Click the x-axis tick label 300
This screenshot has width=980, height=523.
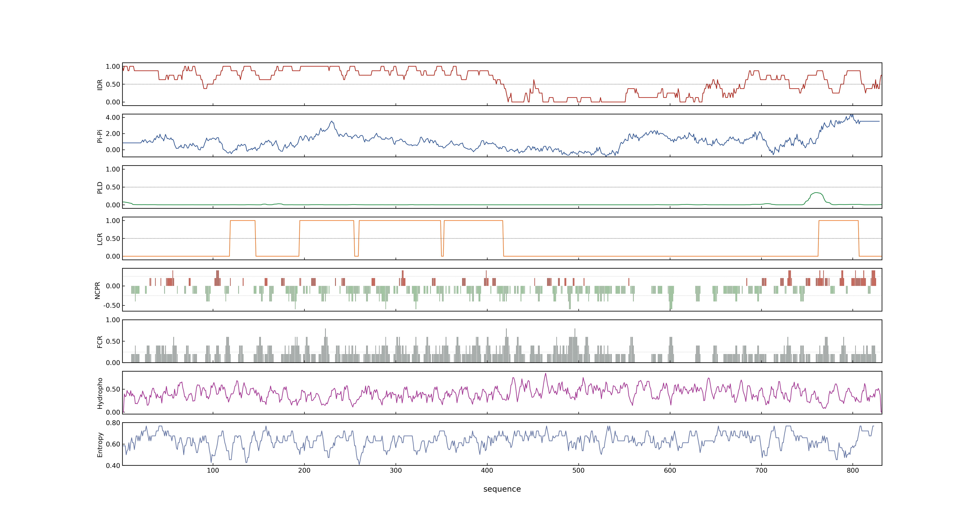(x=396, y=470)
